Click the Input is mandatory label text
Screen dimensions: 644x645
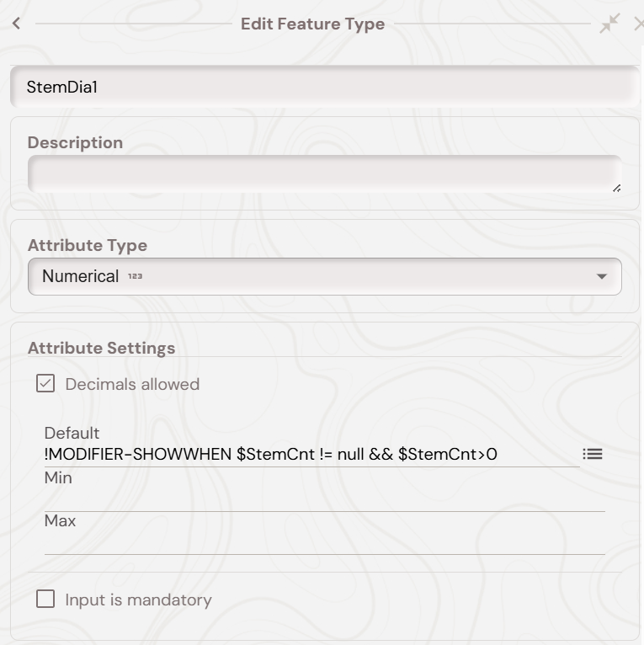pos(138,600)
